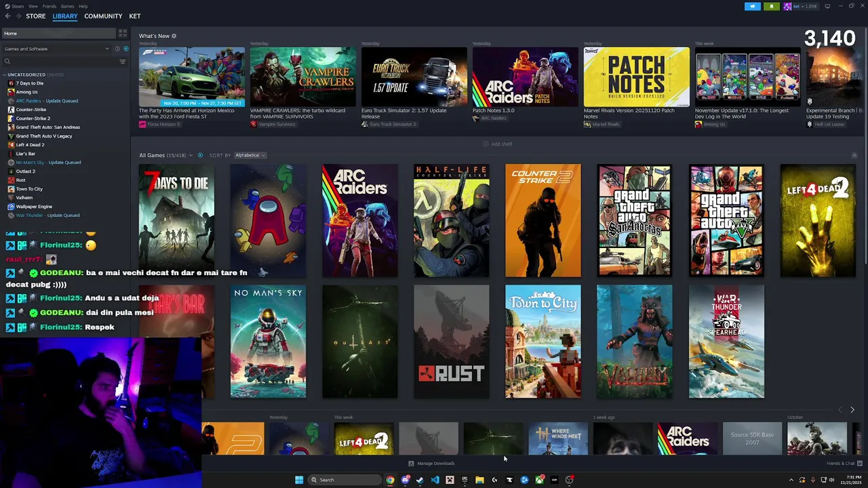
Task: Click the Windows taskbar Search box
Action: (344, 480)
